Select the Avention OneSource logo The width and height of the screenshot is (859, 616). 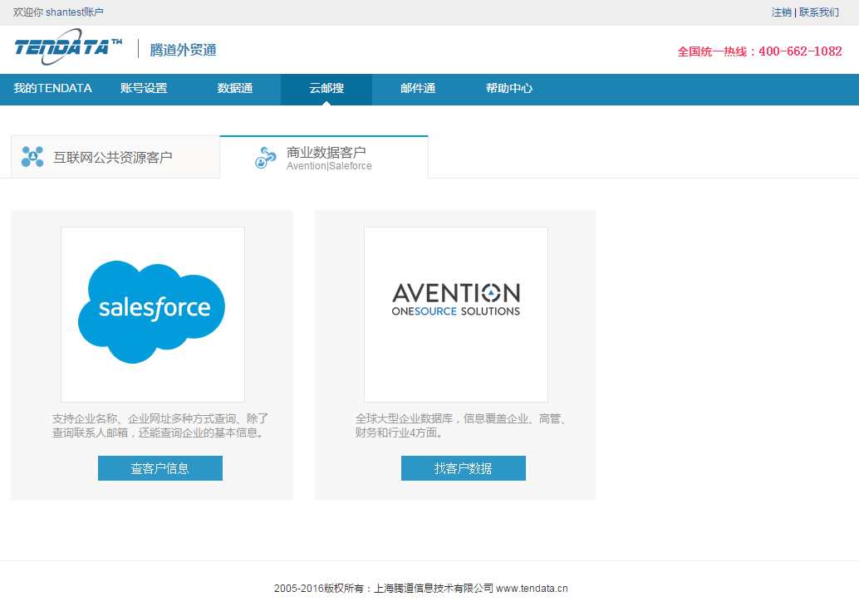point(455,301)
